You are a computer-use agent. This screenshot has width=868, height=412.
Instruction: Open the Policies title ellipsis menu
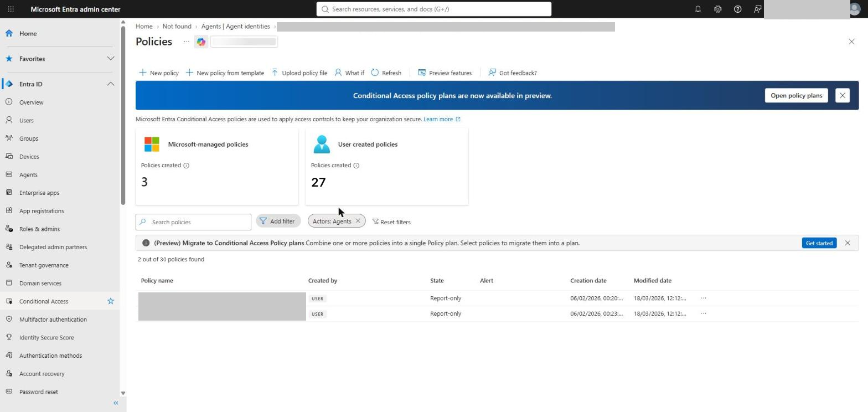click(187, 42)
